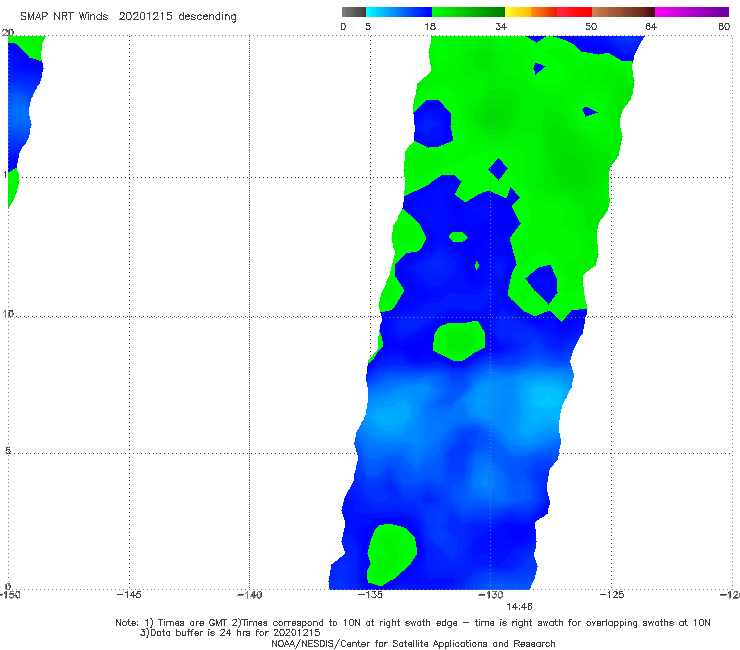This screenshot has height=650, width=740.
Task: Click longitude axis label '-150'
Action: pos(10,595)
